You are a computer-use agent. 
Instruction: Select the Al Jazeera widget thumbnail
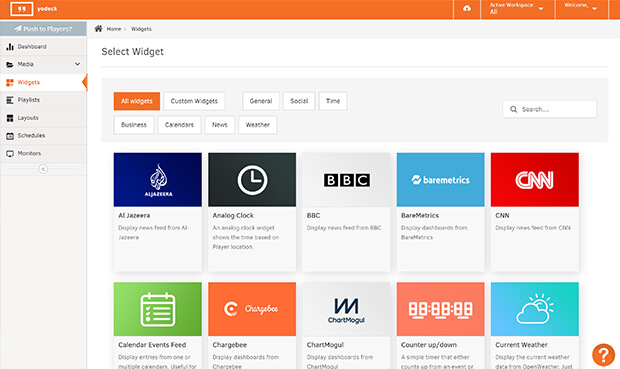157,180
